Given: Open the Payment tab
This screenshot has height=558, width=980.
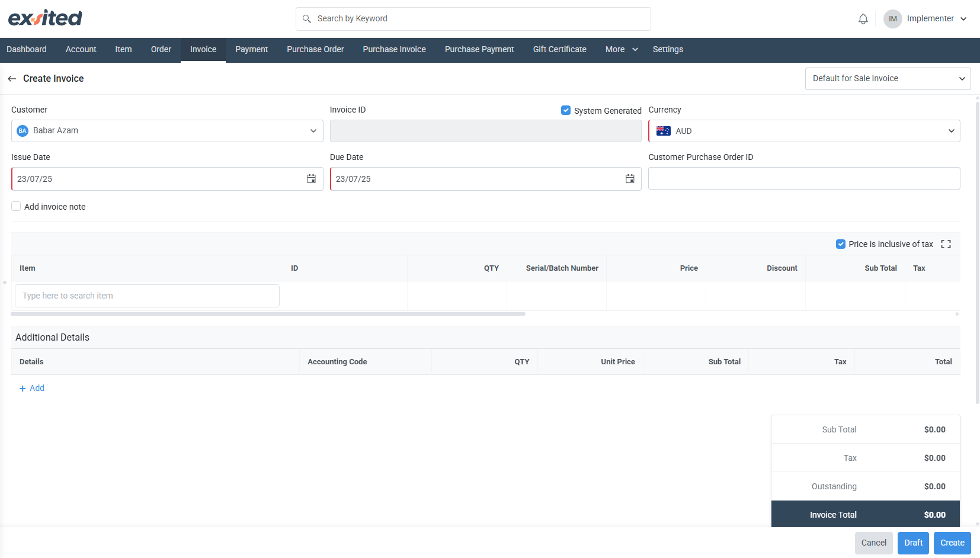Looking at the screenshot, I should point(252,50).
